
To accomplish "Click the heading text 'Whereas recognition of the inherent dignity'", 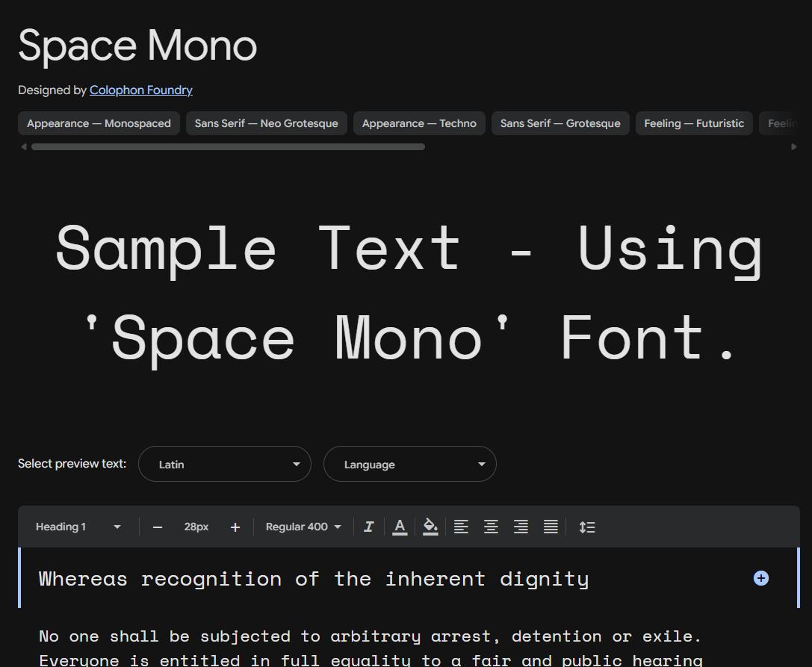I will click(314, 579).
